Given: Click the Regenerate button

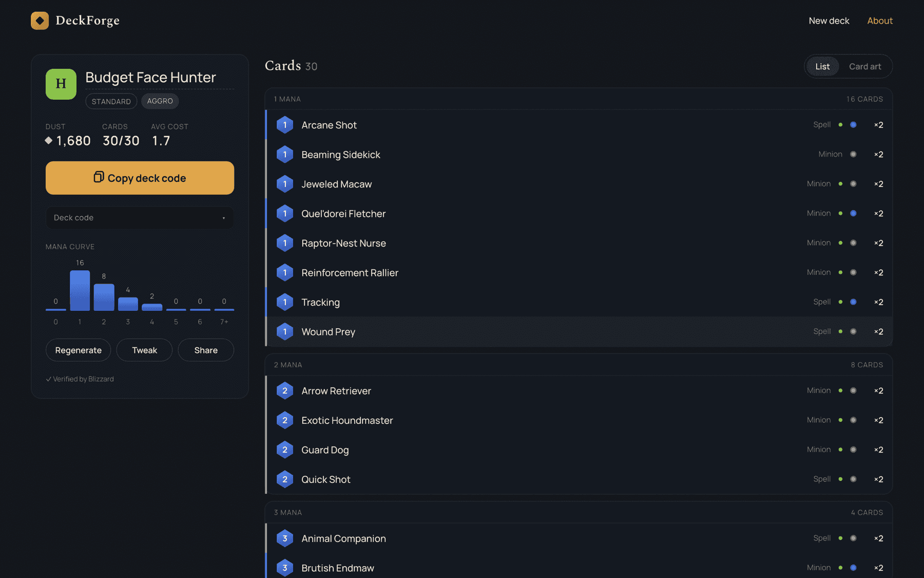Looking at the screenshot, I should point(78,350).
